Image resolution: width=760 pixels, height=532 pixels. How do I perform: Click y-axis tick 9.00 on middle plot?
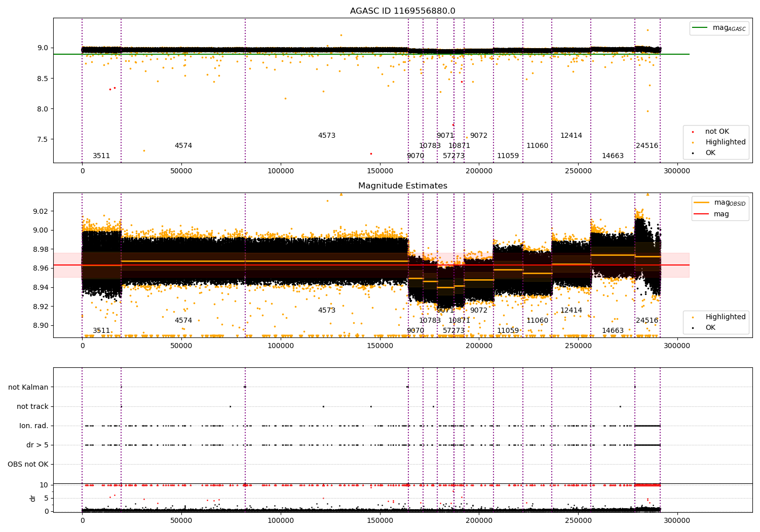coord(41,230)
